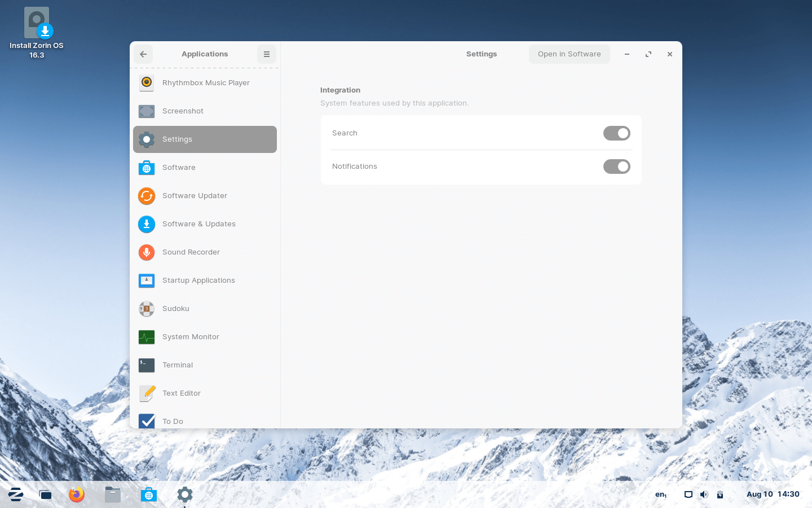Image resolution: width=812 pixels, height=508 pixels.
Task: Click the Terminal app icon
Action: [x=147, y=365]
